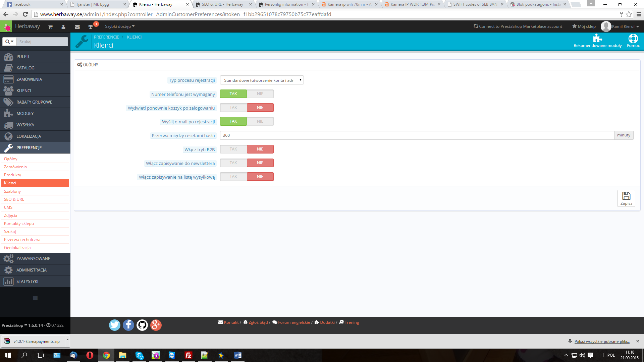The image size is (644, 362).
Task: Open the Forum angielskie footer link
Action: [x=294, y=322]
